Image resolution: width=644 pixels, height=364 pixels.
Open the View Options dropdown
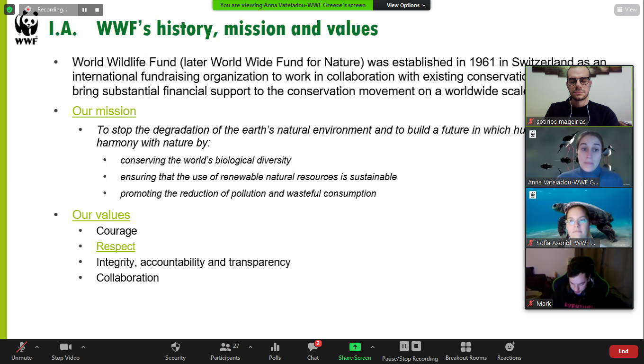click(406, 5)
